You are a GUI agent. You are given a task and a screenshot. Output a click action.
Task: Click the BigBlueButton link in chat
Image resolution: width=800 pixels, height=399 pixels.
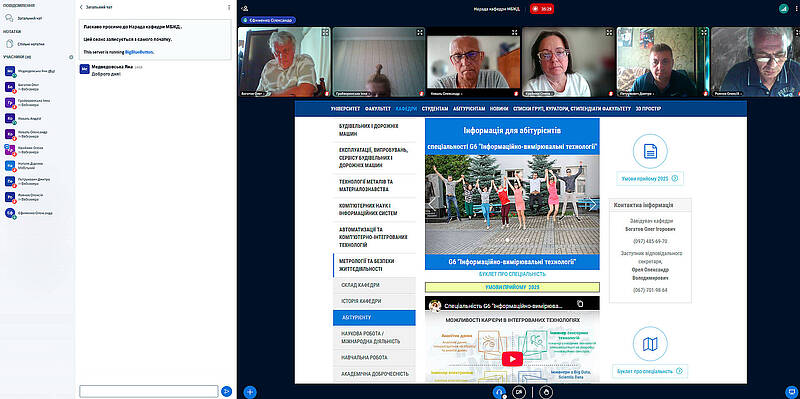[139, 52]
